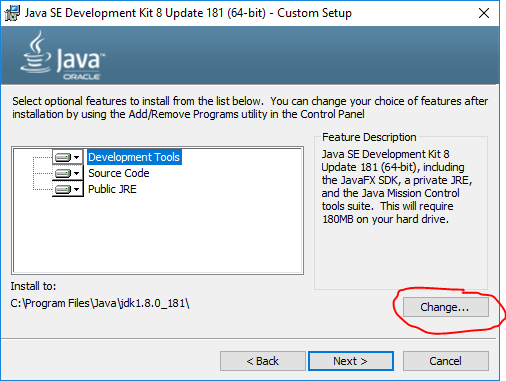Click the install path C:\Program Files\Java\jdk1.8.0_181\
This screenshot has height=381, width=506.
tap(100, 303)
